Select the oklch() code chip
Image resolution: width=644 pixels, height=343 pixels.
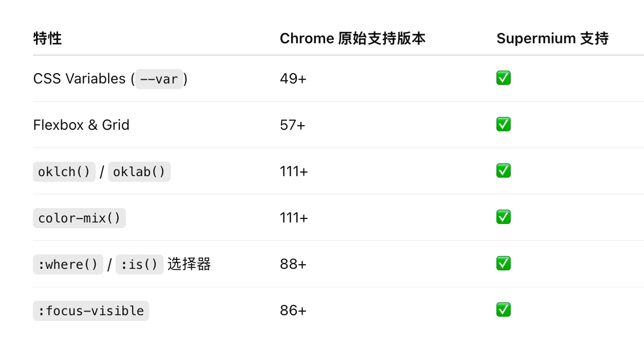tap(64, 172)
